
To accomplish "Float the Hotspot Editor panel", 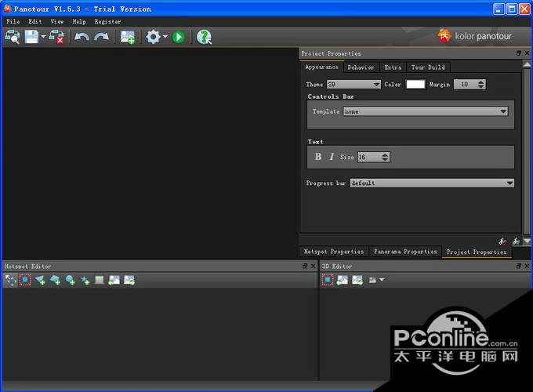I will [x=305, y=266].
